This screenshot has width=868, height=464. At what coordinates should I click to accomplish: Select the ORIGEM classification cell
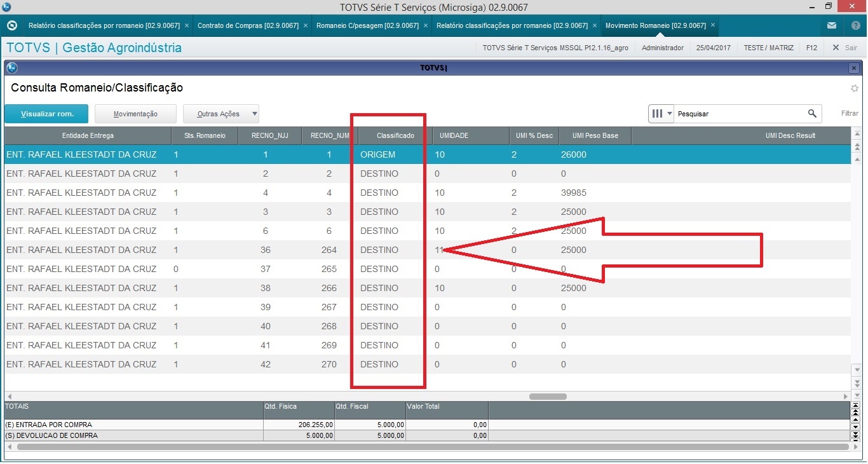coord(377,154)
